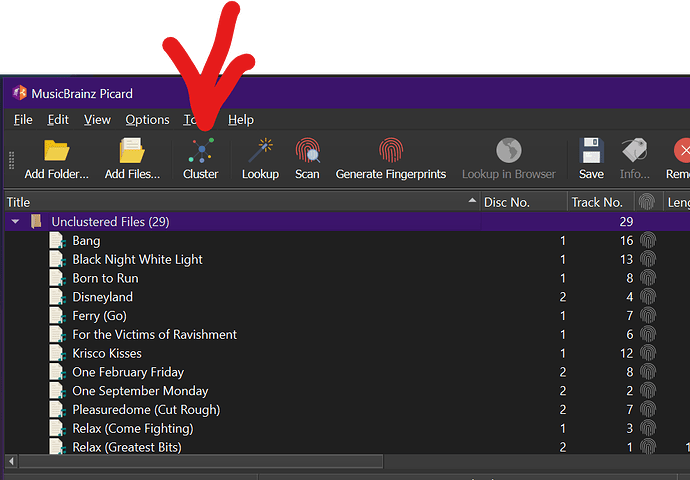The height and width of the screenshot is (480, 690).
Task: Click the Unclustered Files folder icon
Action: point(36,221)
